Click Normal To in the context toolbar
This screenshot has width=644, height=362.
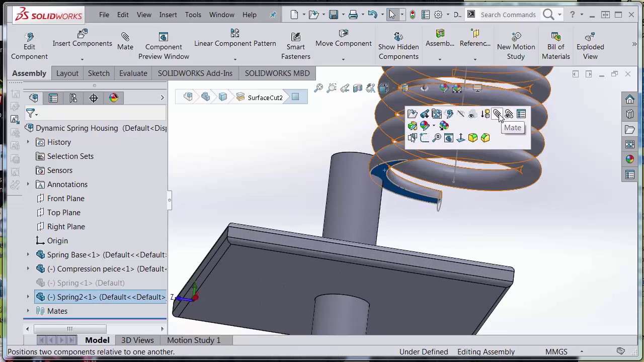461,138
